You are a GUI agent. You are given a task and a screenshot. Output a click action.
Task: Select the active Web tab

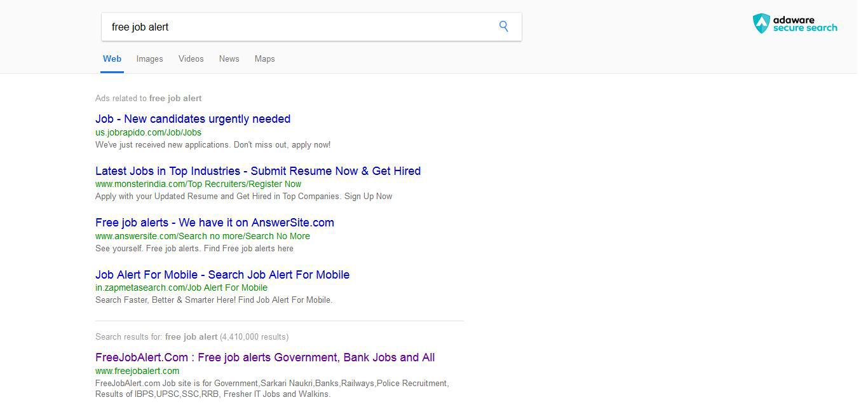112,59
